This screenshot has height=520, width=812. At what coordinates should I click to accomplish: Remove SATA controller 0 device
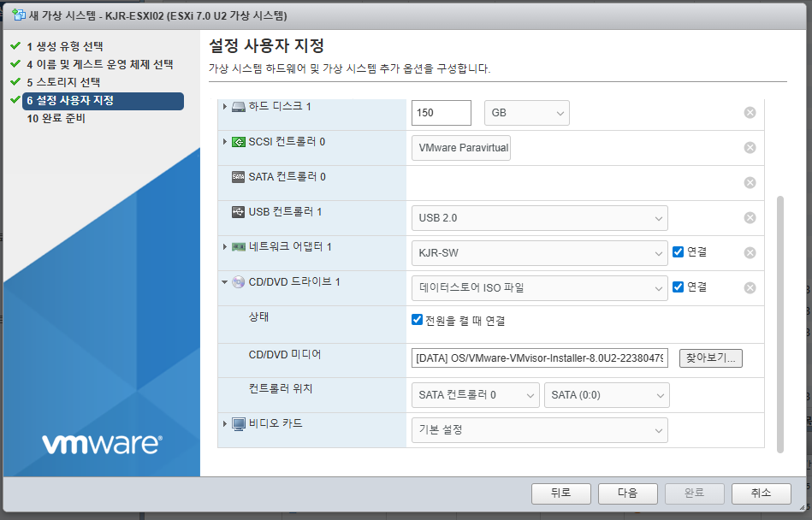pos(750,183)
